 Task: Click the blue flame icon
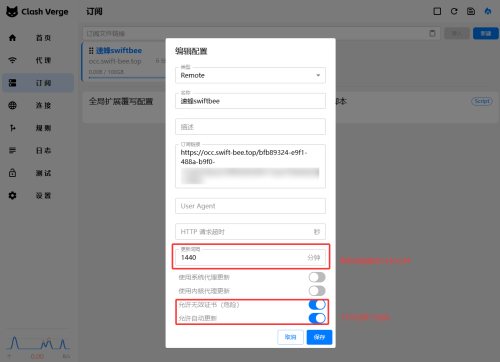tap(488, 11)
